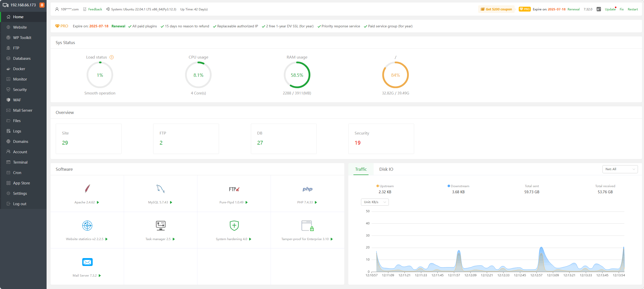Open the Task manager icon
The height and width of the screenshot is (289, 644).
(x=160, y=225)
